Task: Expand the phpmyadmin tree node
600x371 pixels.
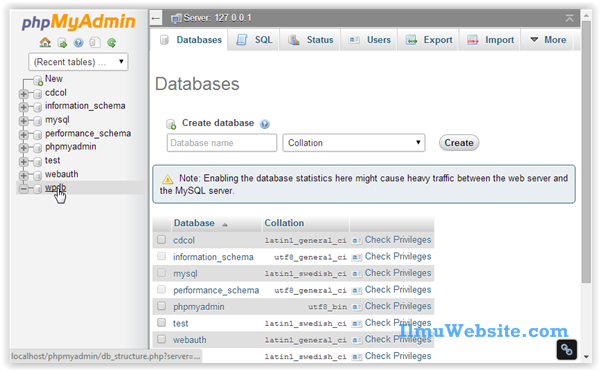Action: point(24,148)
